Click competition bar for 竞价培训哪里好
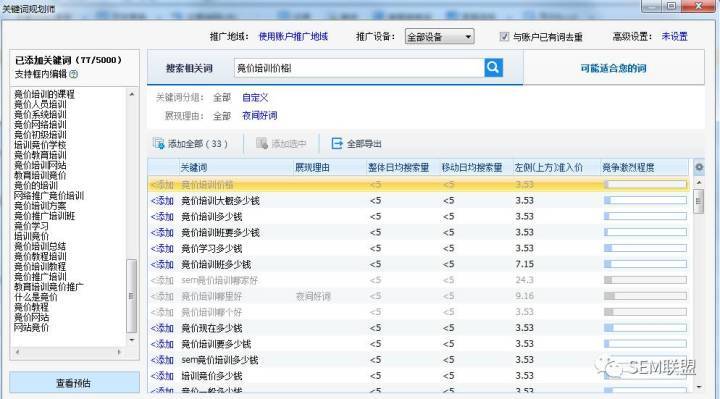Image resolution: width=720 pixels, height=399 pixels. coord(645,296)
